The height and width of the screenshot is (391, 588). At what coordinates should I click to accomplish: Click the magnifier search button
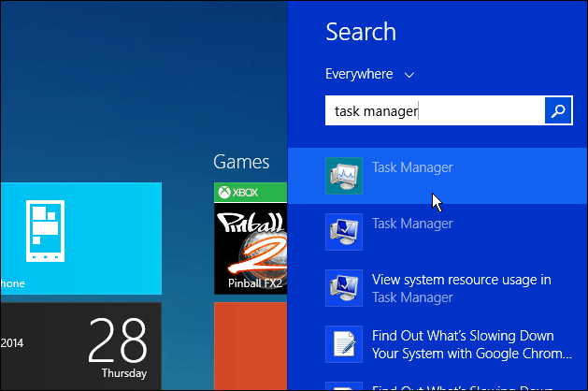pyautogui.click(x=558, y=110)
